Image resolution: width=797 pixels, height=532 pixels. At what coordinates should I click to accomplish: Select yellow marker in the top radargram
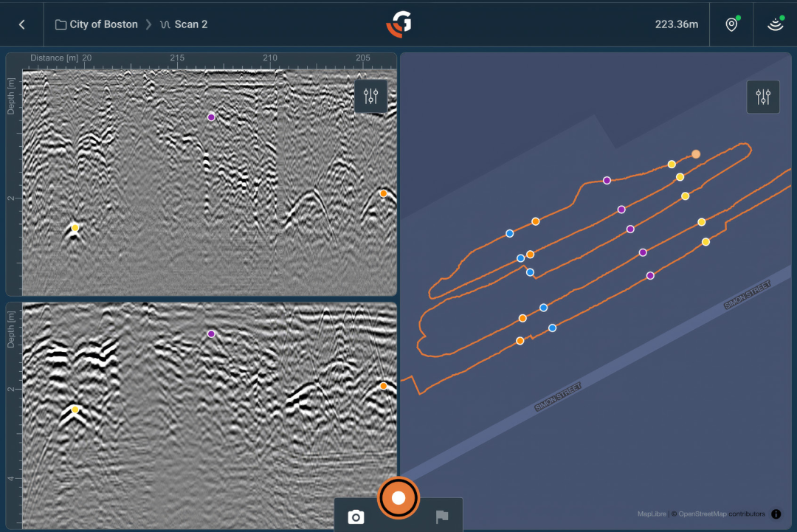click(75, 228)
